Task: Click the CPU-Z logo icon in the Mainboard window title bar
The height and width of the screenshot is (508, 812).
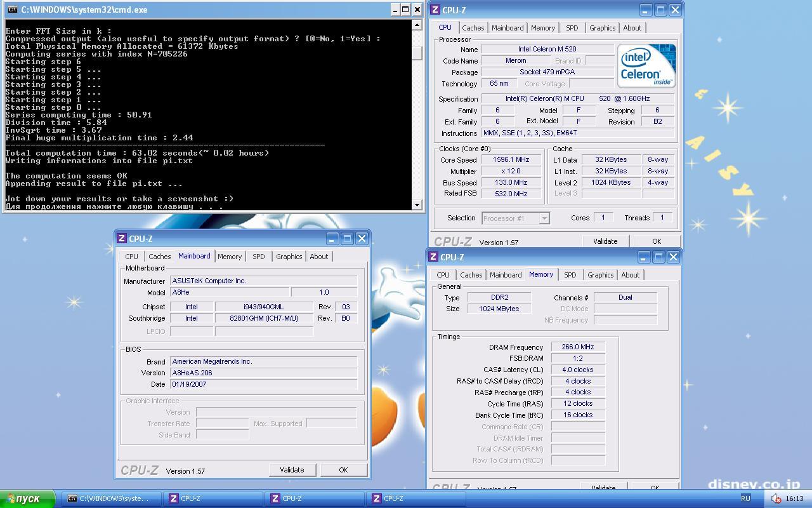Action: tap(122, 239)
